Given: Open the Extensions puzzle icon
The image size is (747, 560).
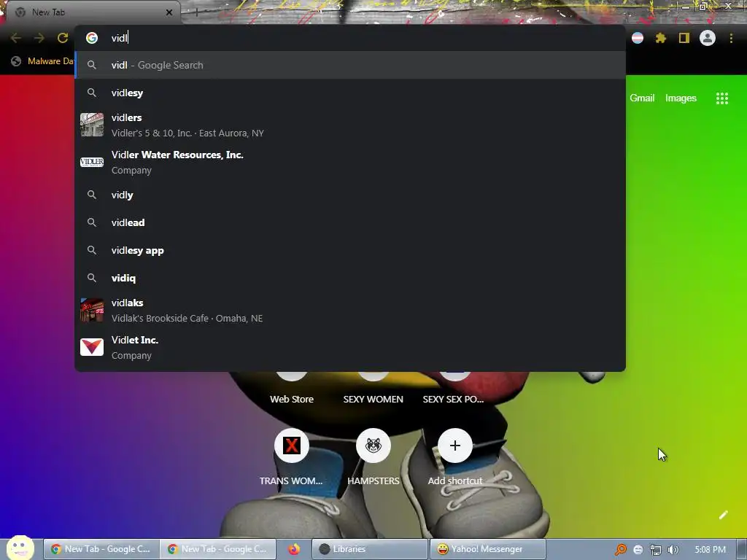Looking at the screenshot, I should (x=661, y=38).
